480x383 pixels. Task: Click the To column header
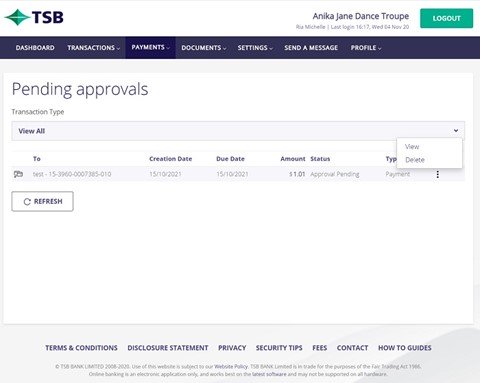pyautogui.click(x=37, y=159)
